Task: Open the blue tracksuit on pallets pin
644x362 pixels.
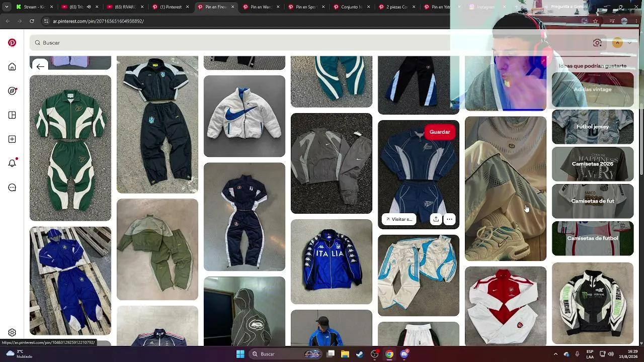Action: 70,281
